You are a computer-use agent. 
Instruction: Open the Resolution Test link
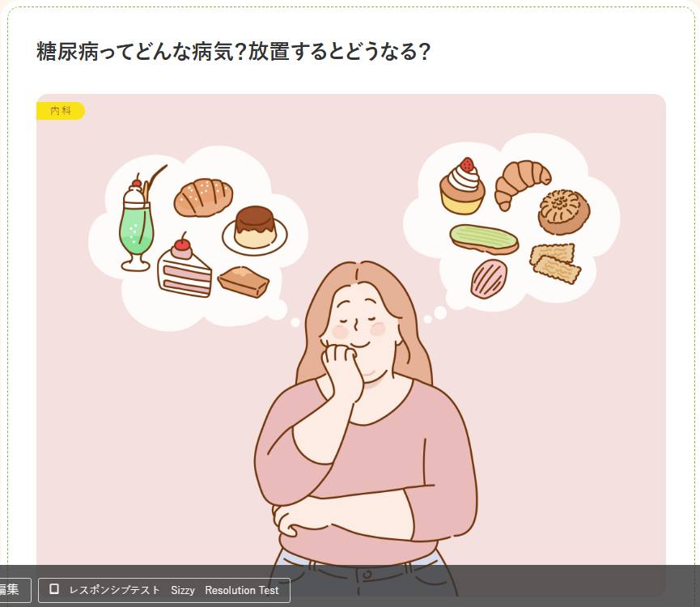click(x=241, y=590)
